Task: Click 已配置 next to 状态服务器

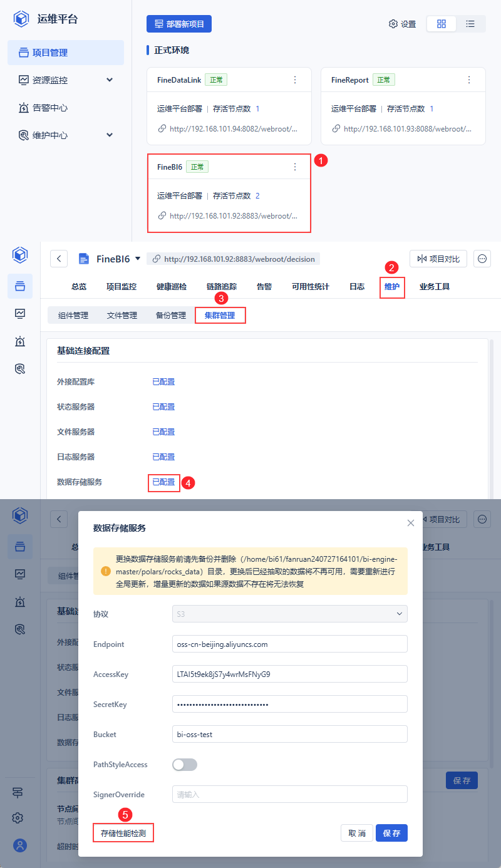Action: (163, 407)
